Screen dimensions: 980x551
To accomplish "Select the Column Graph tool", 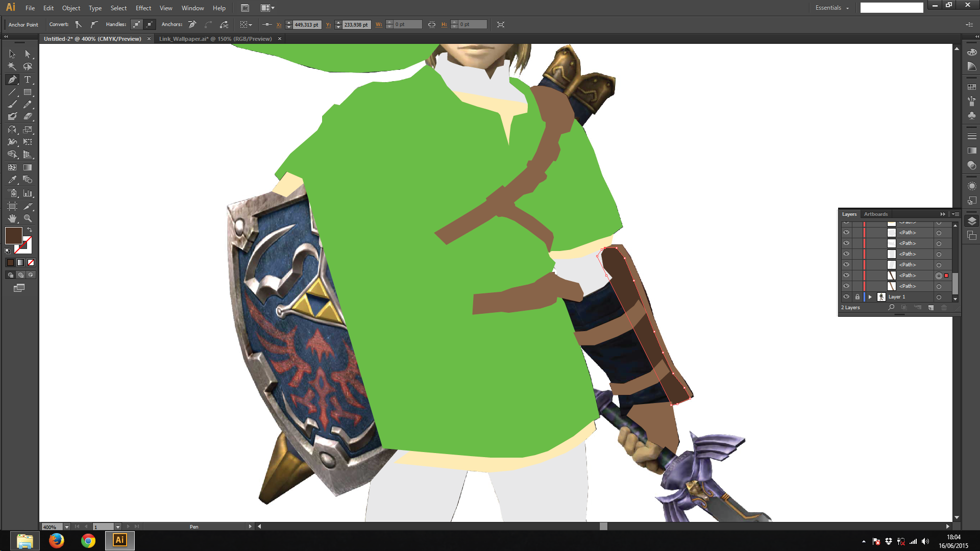I will point(28,193).
